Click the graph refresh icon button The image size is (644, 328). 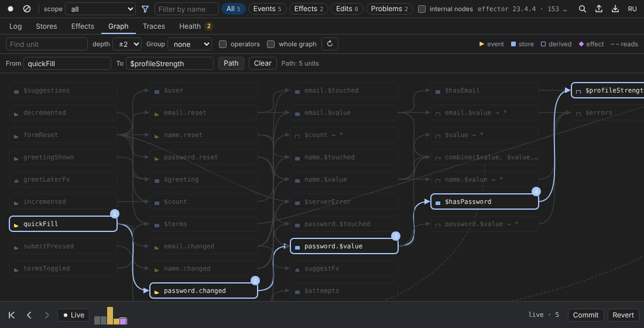(x=330, y=44)
